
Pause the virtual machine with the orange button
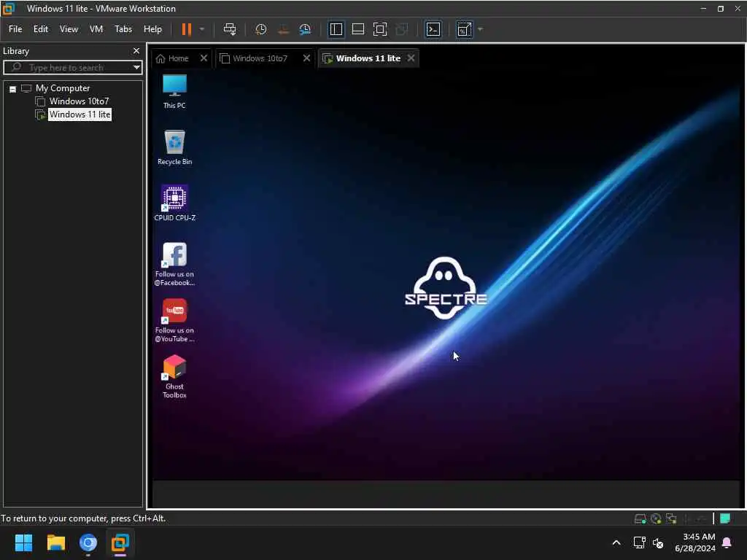186,29
